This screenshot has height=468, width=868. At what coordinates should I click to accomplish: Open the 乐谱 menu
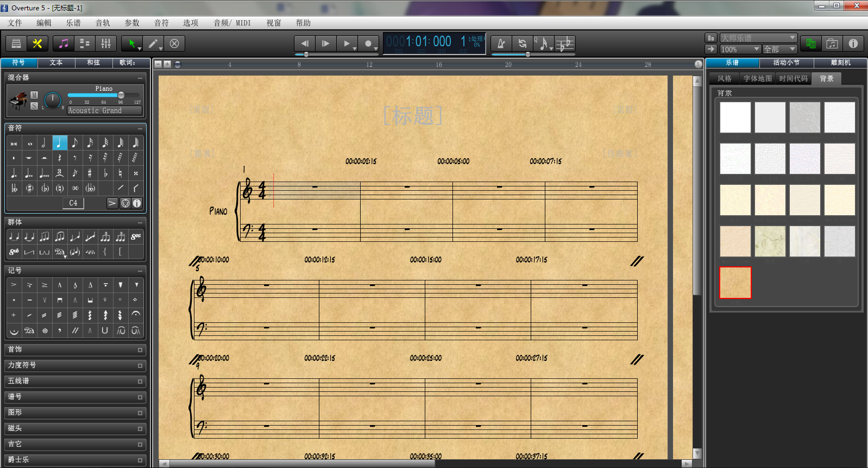tap(73, 23)
